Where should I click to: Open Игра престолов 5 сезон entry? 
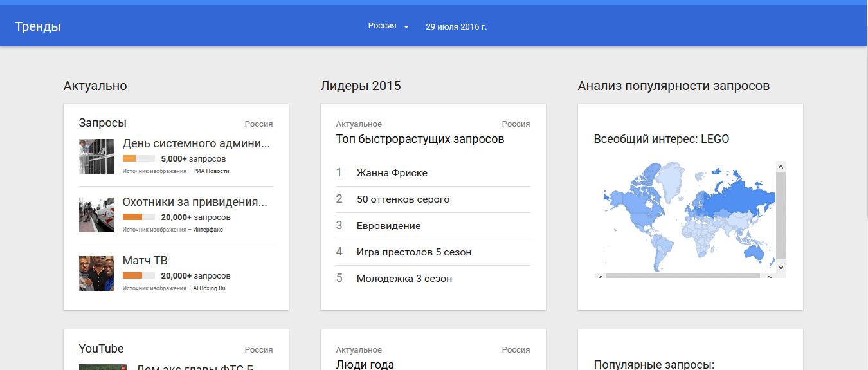point(413,252)
